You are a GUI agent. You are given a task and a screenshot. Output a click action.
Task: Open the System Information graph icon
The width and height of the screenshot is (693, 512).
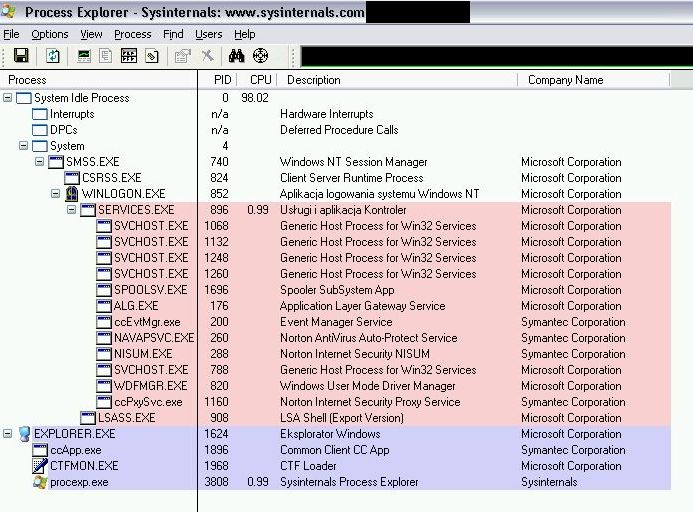(x=84, y=56)
